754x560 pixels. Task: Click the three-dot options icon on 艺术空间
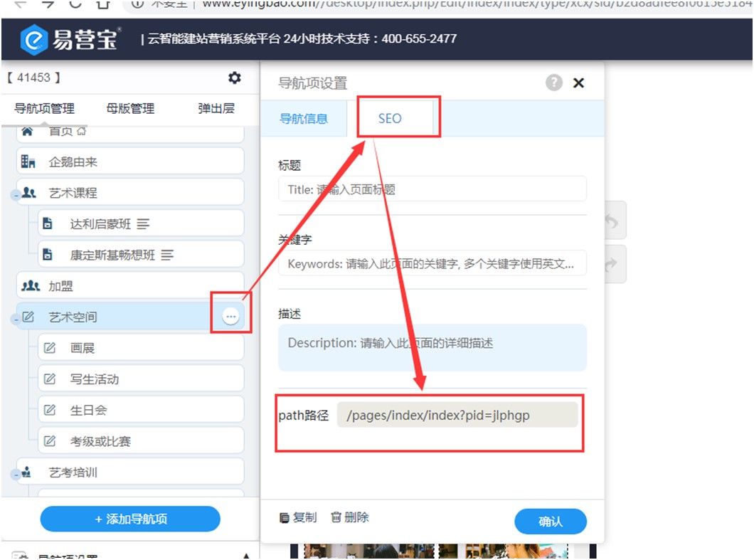[230, 317]
